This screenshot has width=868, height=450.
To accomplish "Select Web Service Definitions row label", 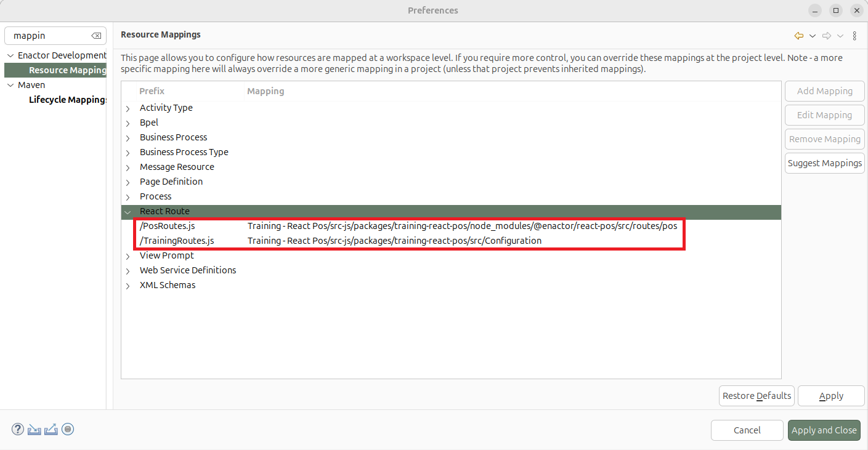I will [188, 270].
